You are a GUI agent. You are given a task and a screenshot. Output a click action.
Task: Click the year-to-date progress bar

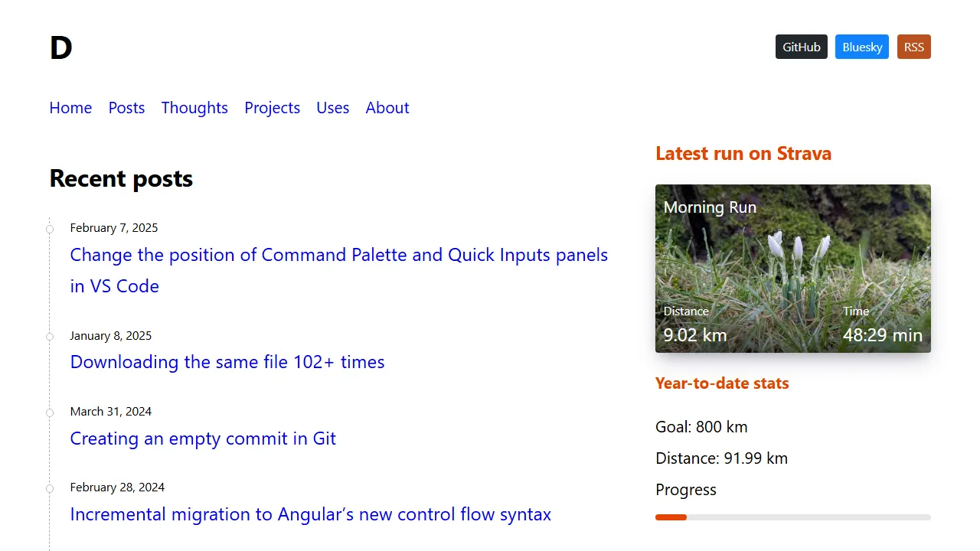click(792, 517)
